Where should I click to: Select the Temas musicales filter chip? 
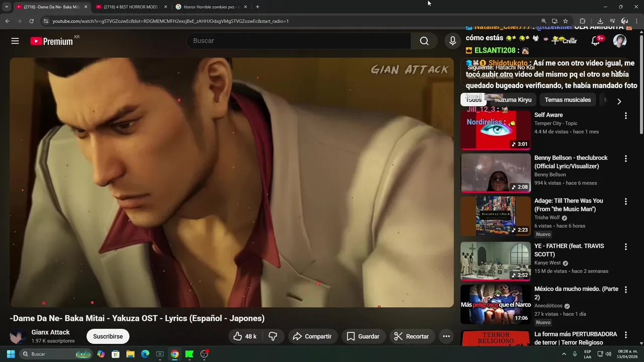point(568,100)
